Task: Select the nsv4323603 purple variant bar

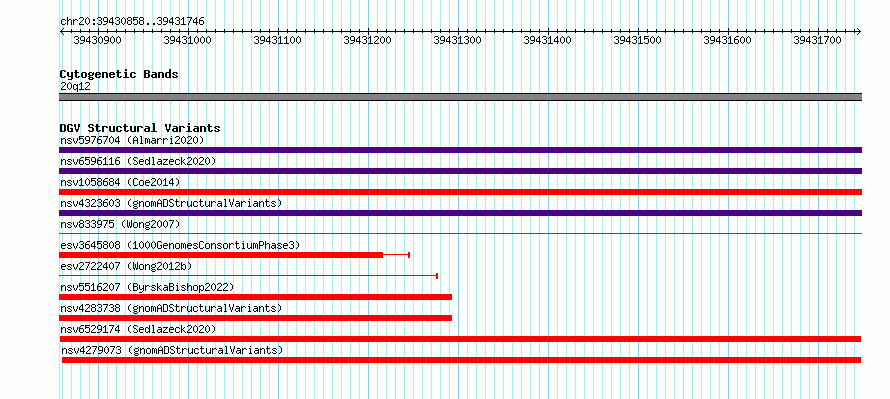Action: pos(460,213)
